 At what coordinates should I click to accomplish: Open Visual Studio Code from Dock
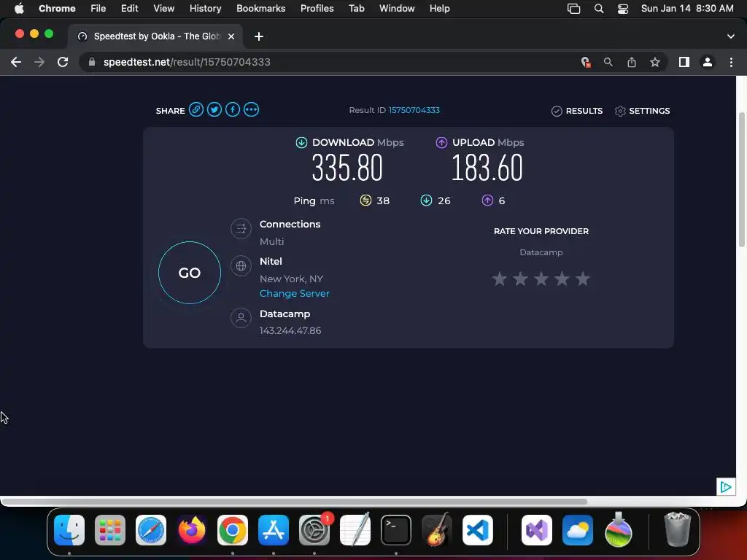tap(478, 530)
